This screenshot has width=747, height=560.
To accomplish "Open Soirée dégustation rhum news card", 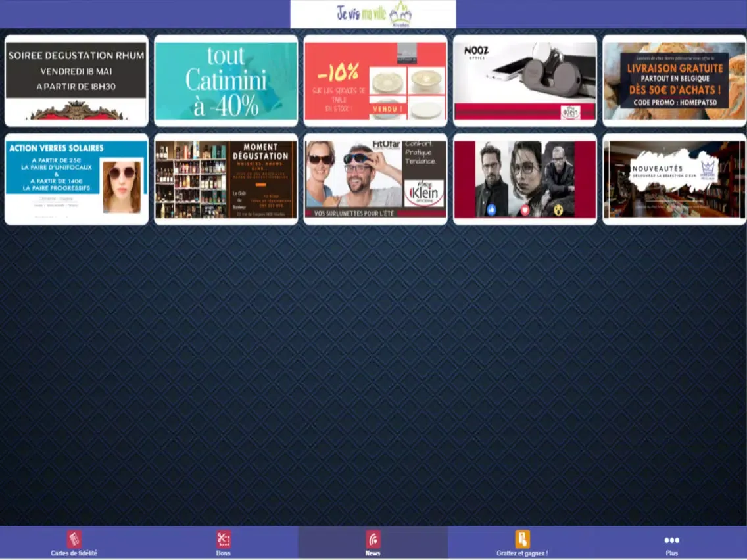I will coord(76,80).
